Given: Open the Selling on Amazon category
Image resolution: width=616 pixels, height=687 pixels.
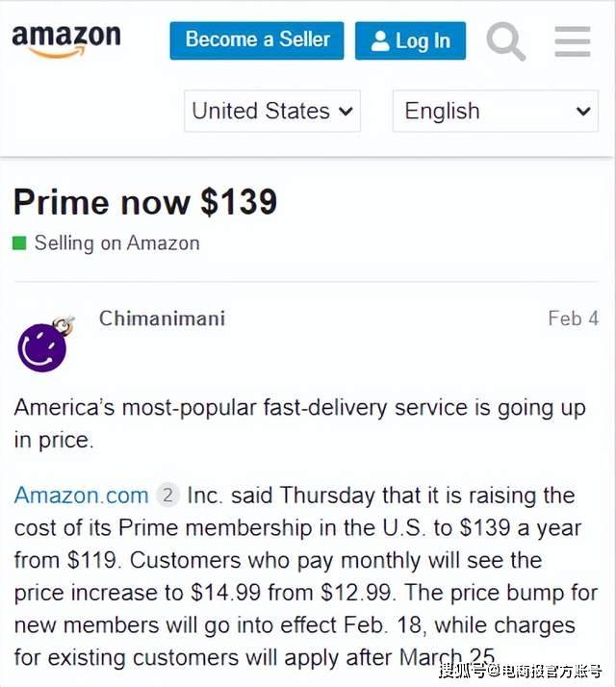Looking at the screenshot, I should click(x=116, y=243).
